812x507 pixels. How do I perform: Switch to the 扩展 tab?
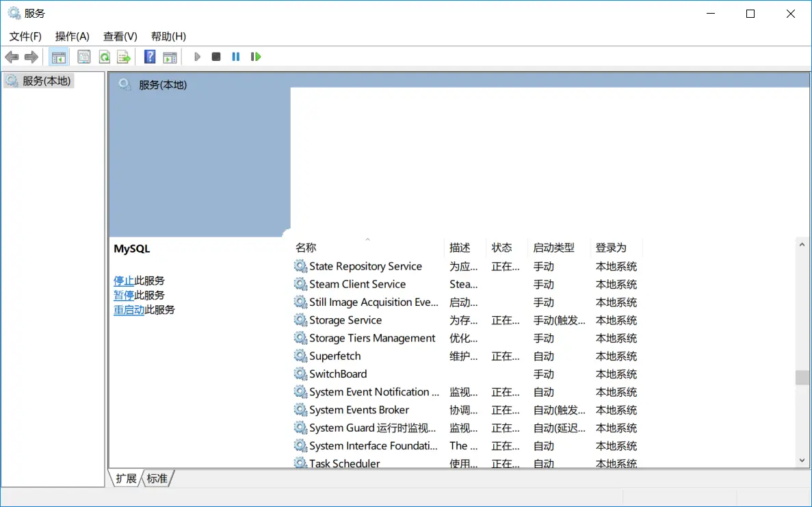[126, 478]
